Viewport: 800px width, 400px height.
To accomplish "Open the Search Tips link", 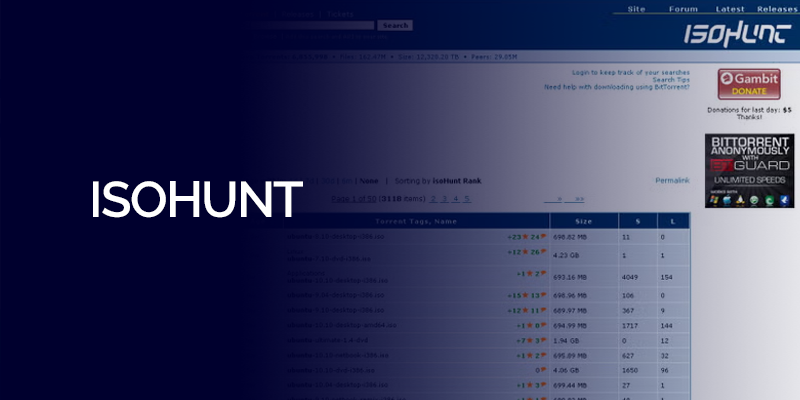I will pyautogui.click(x=671, y=80).
